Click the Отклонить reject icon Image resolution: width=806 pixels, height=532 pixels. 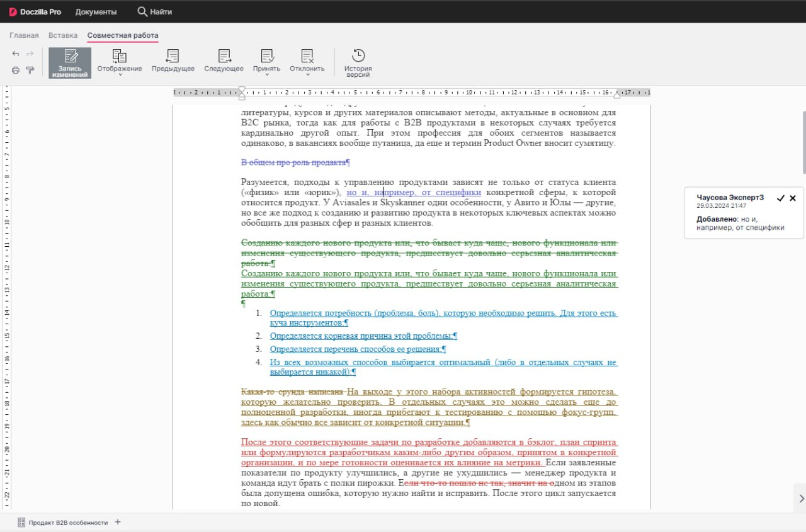(x=307, y=55)
